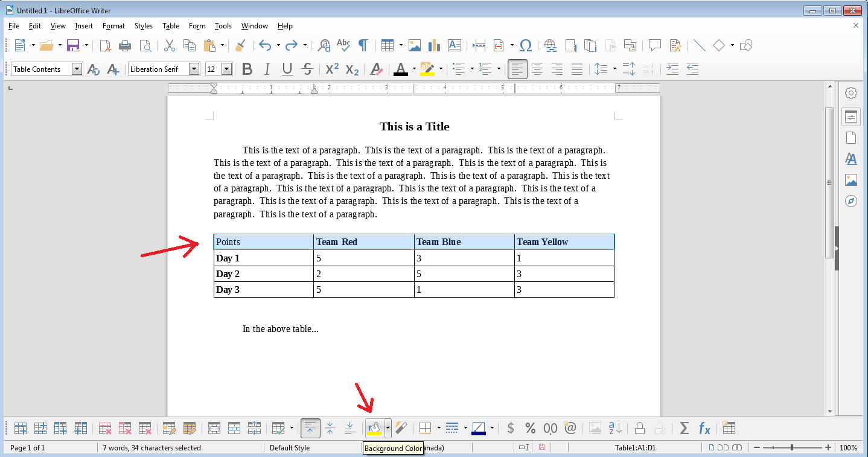Apply yellow Background Color to cells
868x457 pixels.
374,428
